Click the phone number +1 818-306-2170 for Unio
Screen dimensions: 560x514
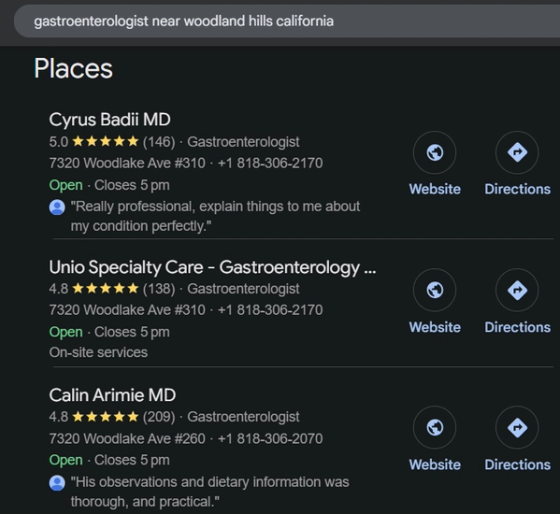click(x=270, y=310)
